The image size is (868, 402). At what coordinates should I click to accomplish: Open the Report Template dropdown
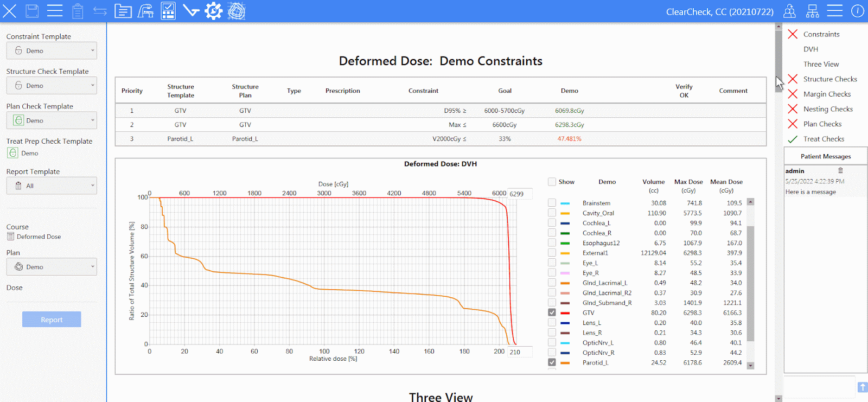coord(52,186)
